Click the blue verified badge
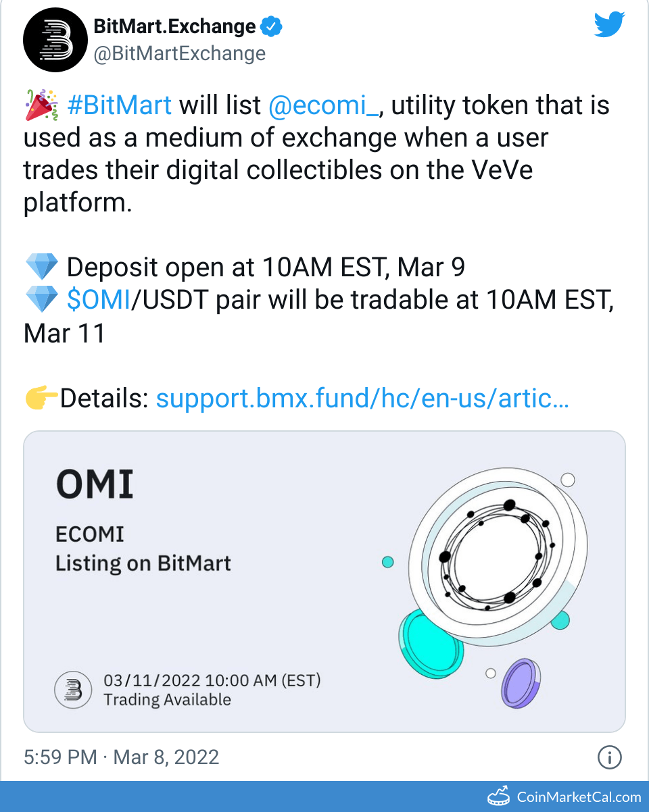Image resolution: width=649 pixels, height=812 pixels. pos(270,27)
